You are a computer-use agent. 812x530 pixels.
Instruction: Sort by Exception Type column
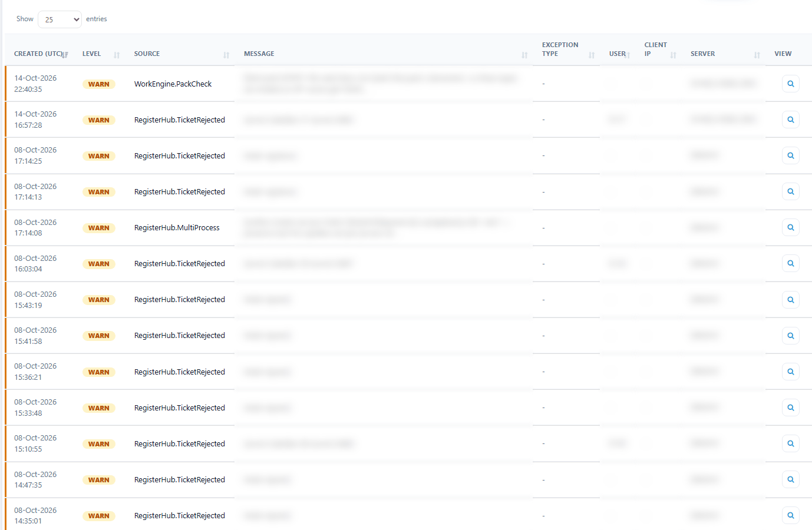566,49
